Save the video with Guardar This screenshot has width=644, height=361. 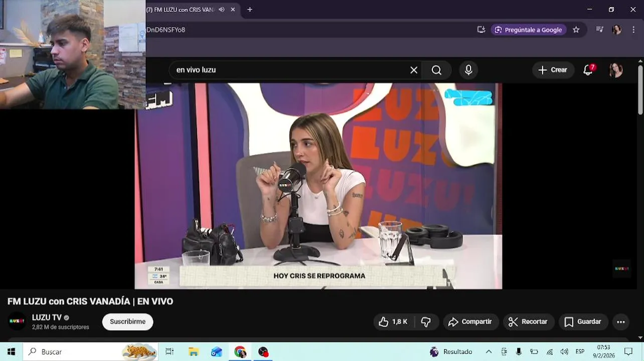tap(583, 322)
